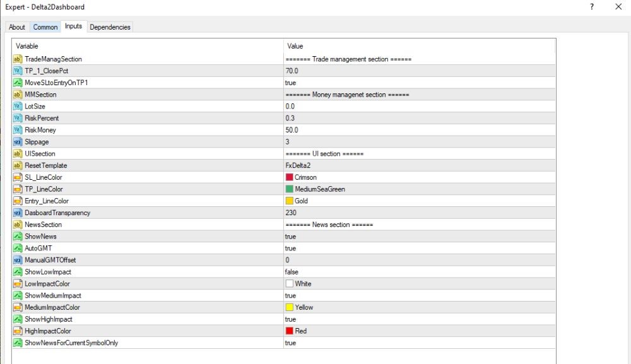
Task: Open the About tab
Action: click(17, 27)
